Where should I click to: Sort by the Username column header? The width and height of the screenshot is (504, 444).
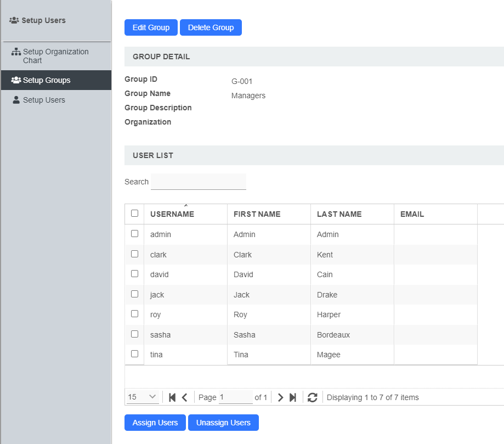[172, 214]
